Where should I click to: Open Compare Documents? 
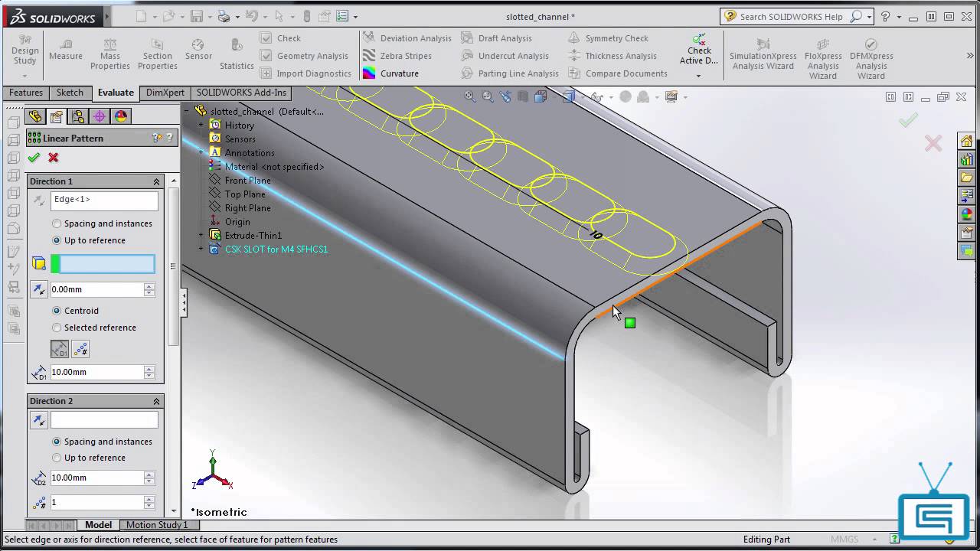point(618,73)
